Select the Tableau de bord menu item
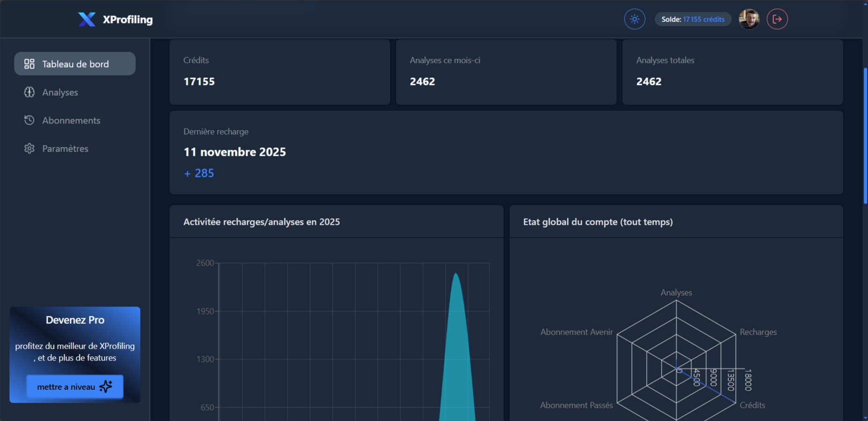Screen dimensions: 868x421 pos(75,64)
